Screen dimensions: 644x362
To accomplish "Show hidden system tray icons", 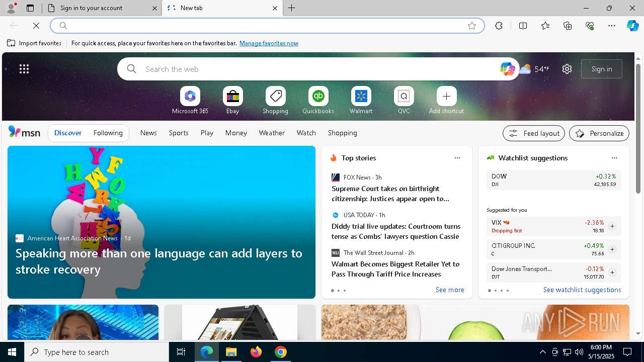I will [542, 352].
